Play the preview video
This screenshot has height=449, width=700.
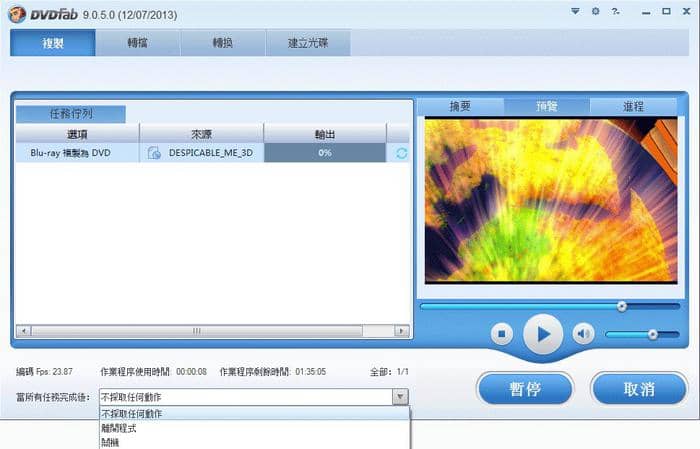click(x=543, y=334)
